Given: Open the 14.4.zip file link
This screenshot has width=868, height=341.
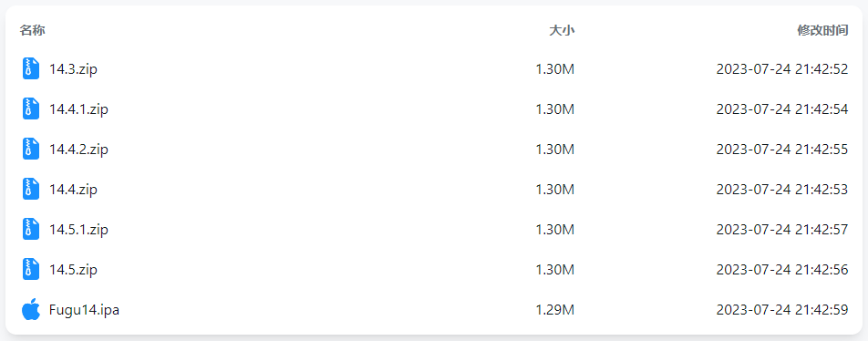Looking at the screenshot, I should pos(73,190).
